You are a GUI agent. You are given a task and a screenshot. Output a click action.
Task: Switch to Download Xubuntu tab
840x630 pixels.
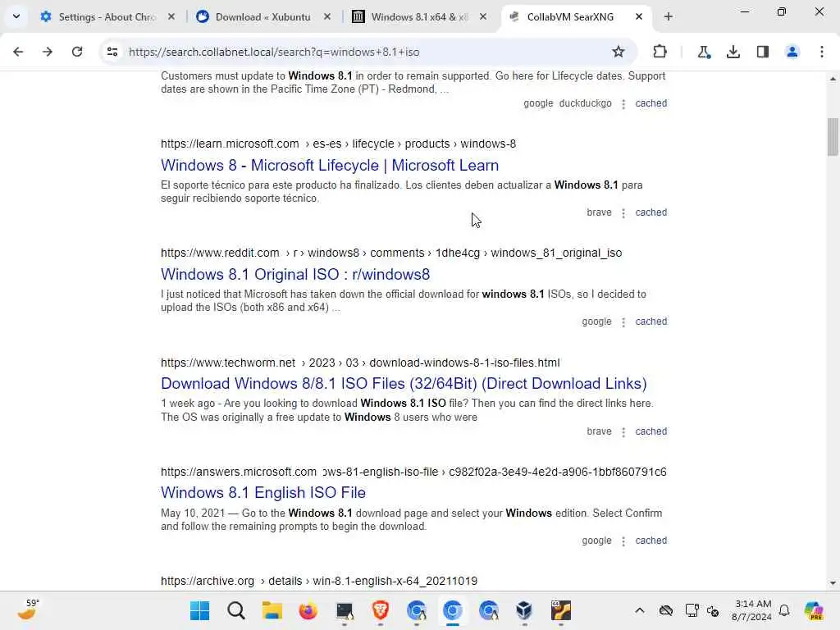262,17
